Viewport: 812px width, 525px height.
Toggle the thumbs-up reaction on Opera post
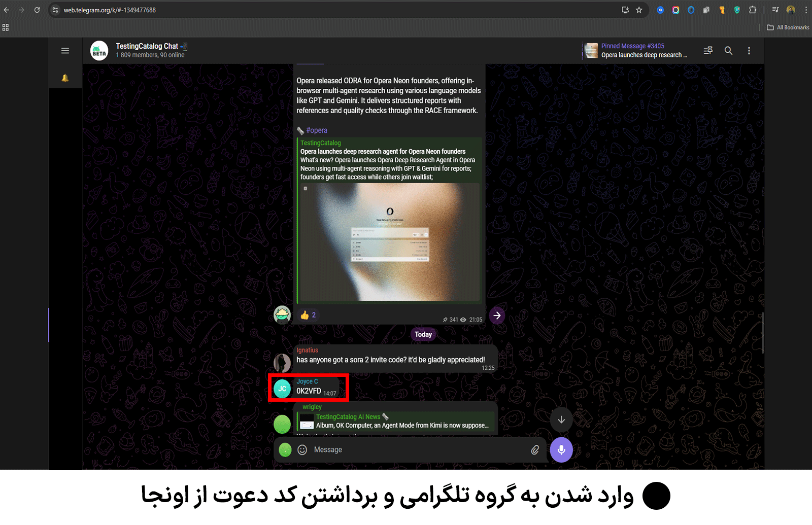[308, 315]
